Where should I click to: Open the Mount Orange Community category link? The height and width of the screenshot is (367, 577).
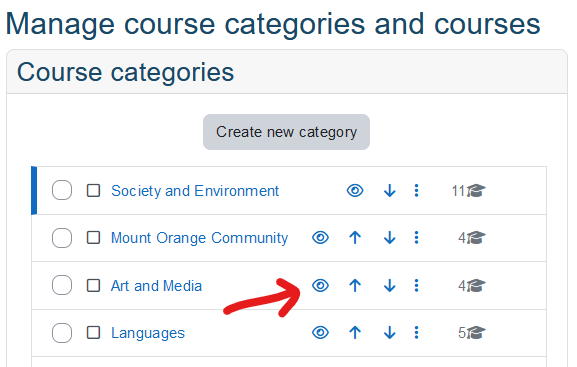[199, 238]
